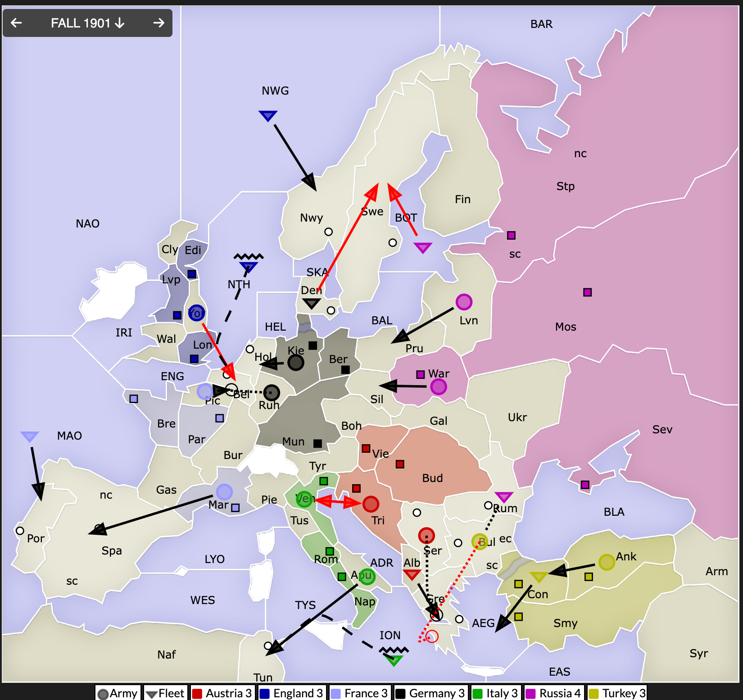
Task: Click the Austria 3 legend entry
Action: click(x=222, y=693)
